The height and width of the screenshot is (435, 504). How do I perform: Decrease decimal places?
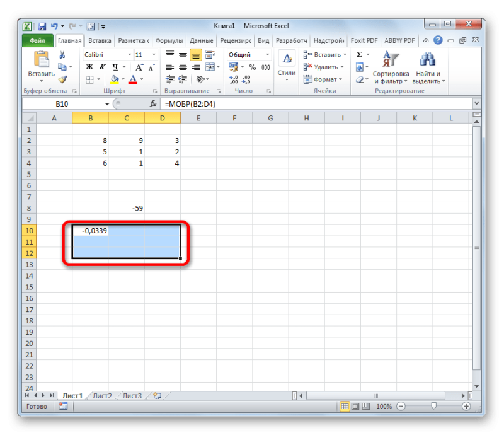click(x=246, y=79)
